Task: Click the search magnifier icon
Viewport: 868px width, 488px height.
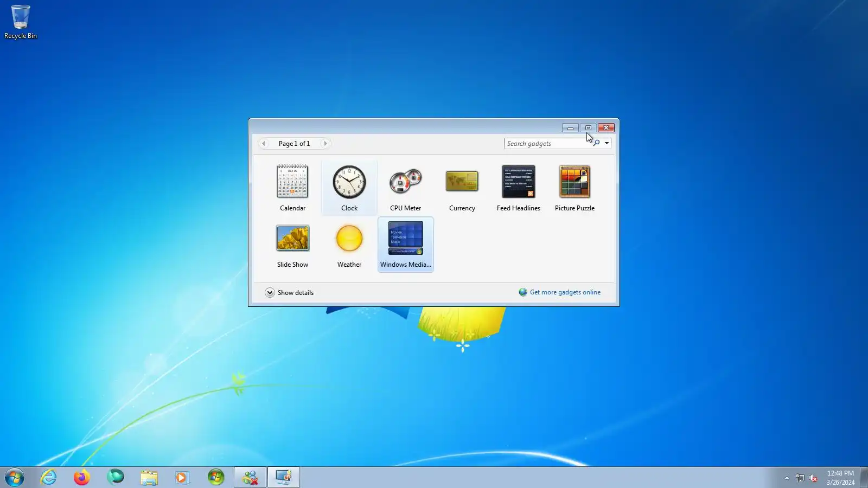Action: (x=597, y=143)
